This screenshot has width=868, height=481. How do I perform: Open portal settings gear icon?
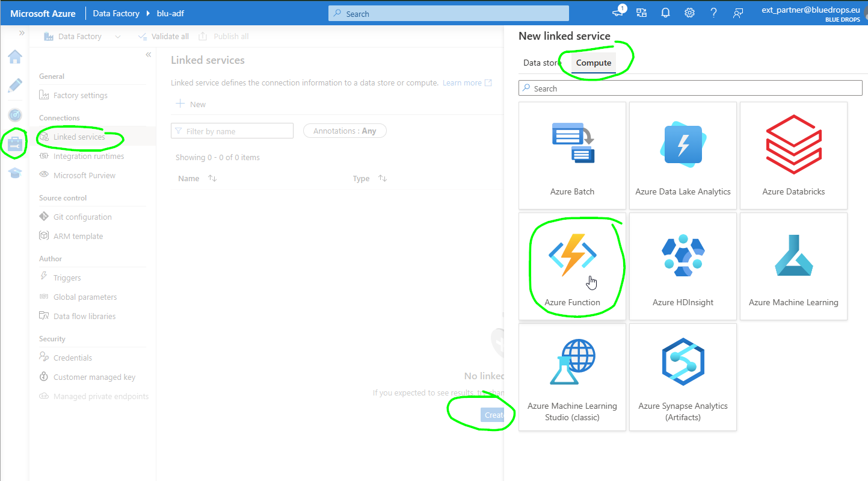click(690, 13)
